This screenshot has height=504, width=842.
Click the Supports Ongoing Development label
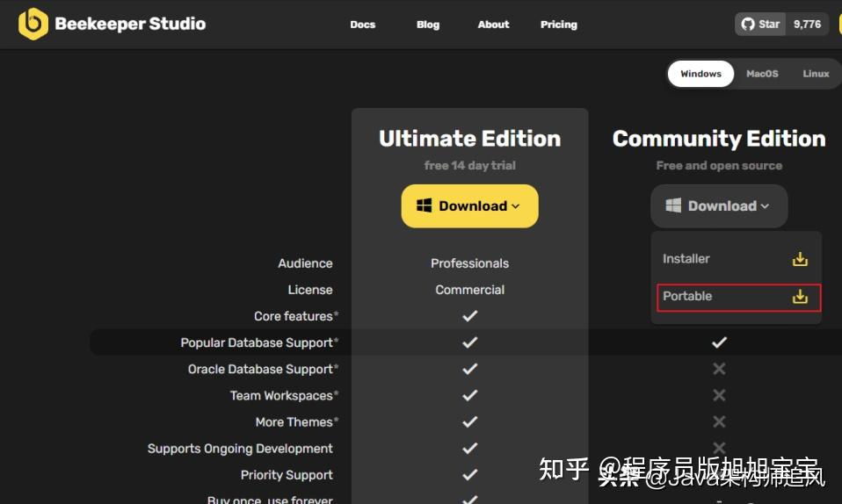240,449
